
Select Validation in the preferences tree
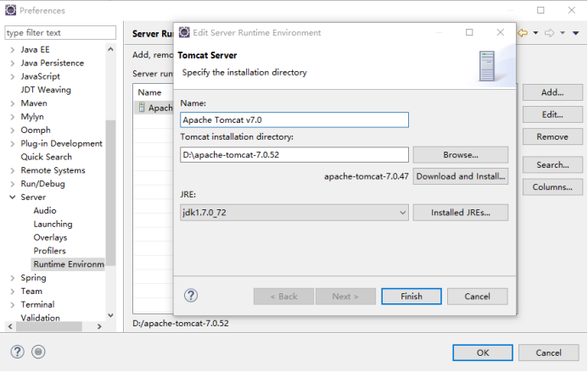click(x=40, y=318)
